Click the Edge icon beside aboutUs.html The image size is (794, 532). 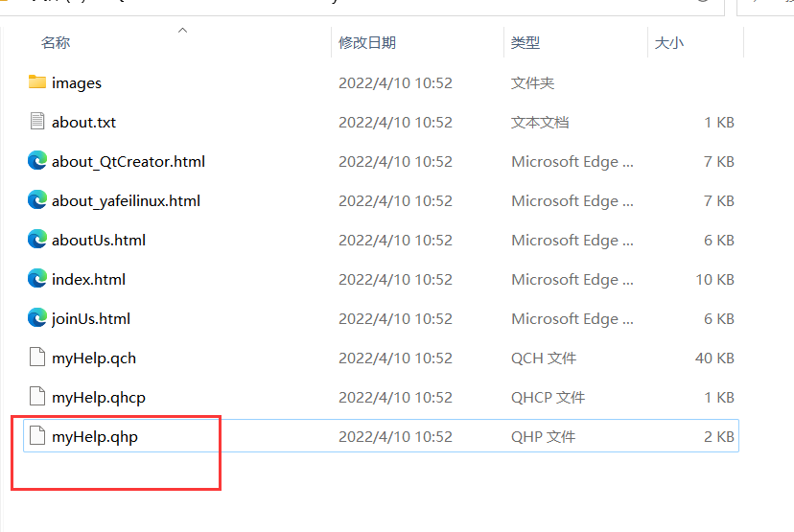pyautogui.click(x=37, y=240)
